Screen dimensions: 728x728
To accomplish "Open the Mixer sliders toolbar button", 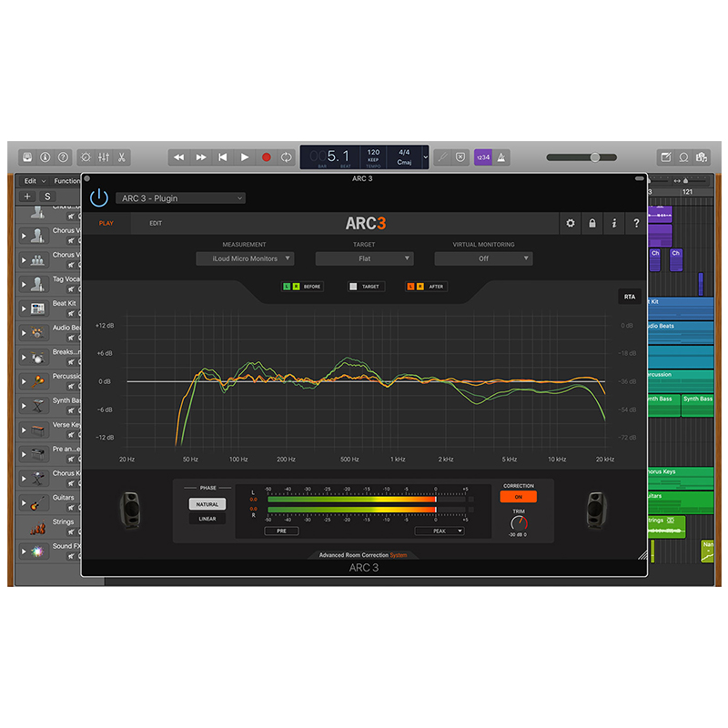I will pos(104,157).
